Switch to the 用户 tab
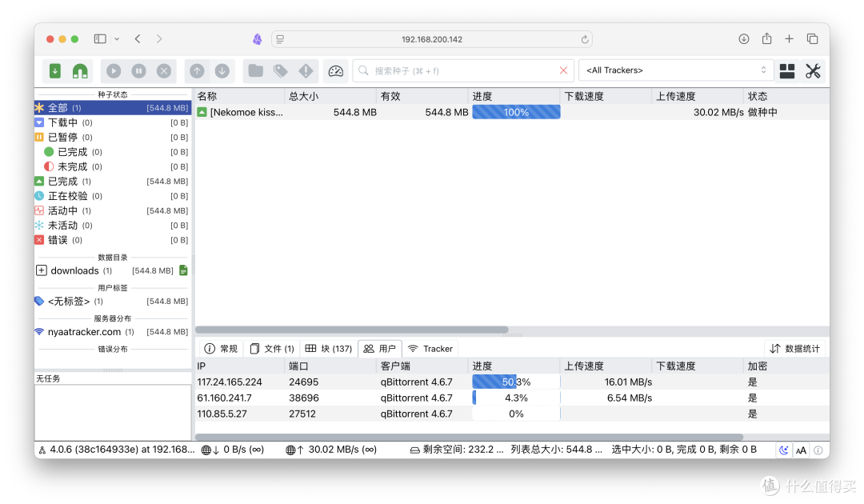This screenshot has width=864, height=504. point(380,349)
